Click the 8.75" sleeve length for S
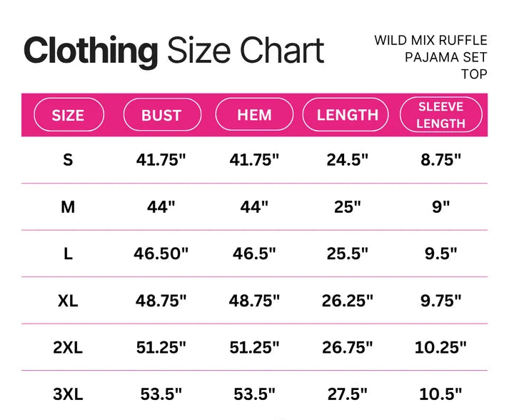This screenshot has width=509, height=420. (441, 160)
